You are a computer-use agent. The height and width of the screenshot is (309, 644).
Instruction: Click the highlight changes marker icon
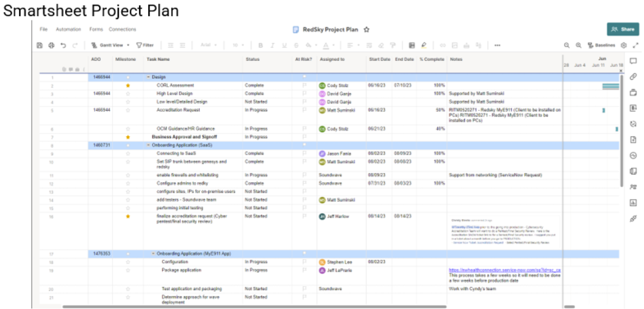point(423,45)
